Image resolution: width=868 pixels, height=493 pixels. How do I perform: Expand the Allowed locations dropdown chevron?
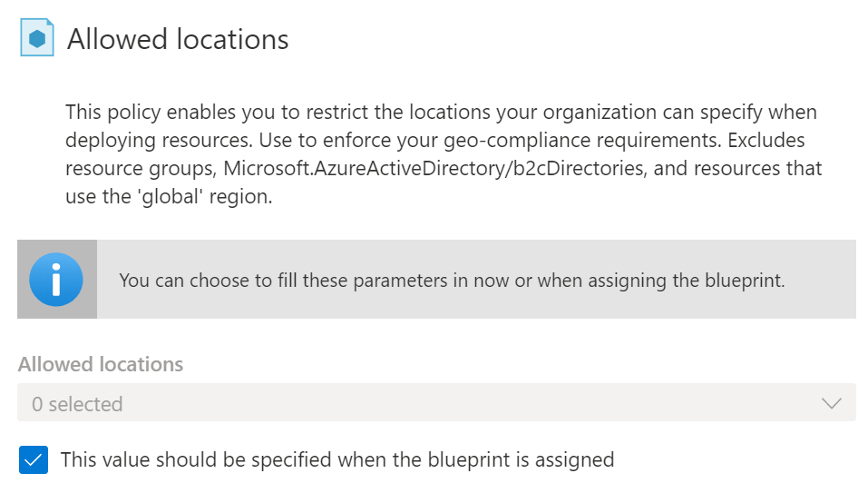point(832,403)
